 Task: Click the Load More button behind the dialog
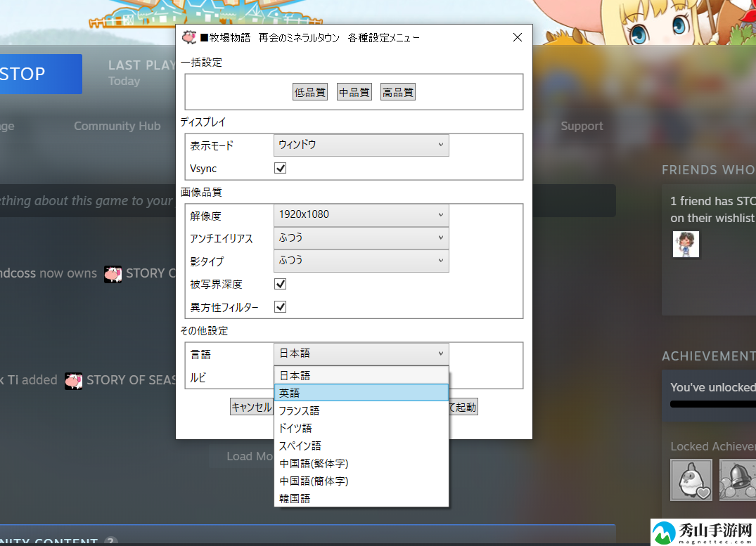(x=241, y=456)
